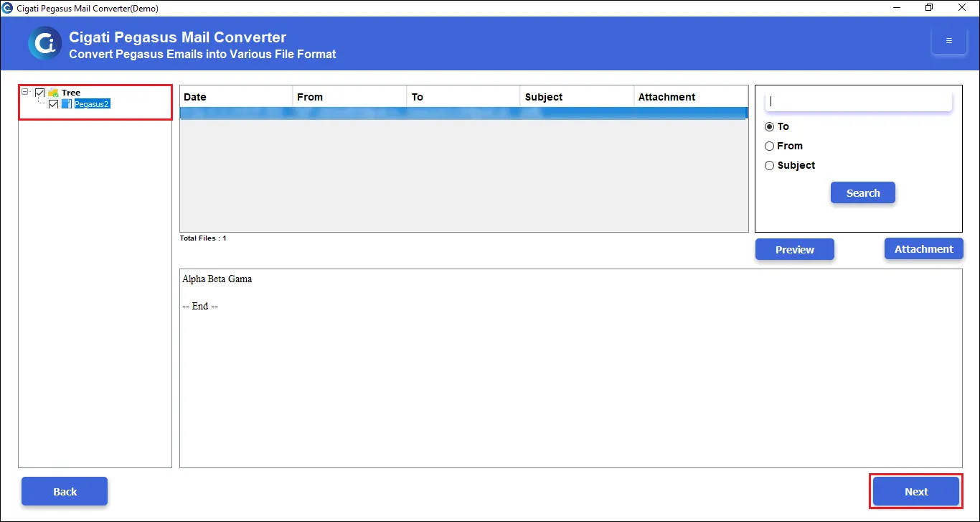This screenshot has height=522, width=980.
Task: Click the Next button
Action: coord(916,491)
